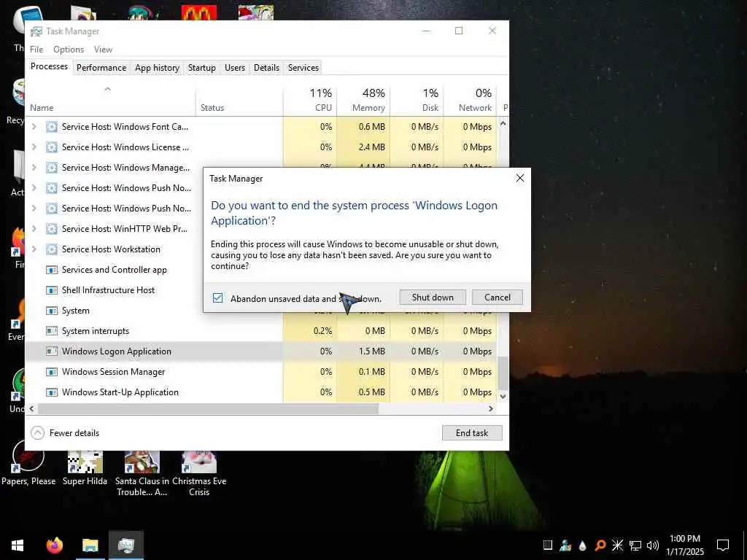747x560 pixels.
Task: Open the Action Center notification icon
Action: point(723,545)
